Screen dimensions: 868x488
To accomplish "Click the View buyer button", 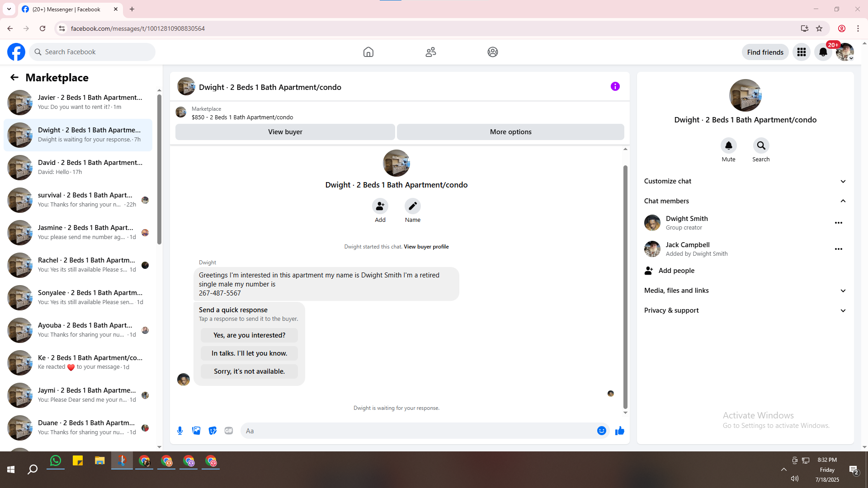I will [x=285, y=132].
